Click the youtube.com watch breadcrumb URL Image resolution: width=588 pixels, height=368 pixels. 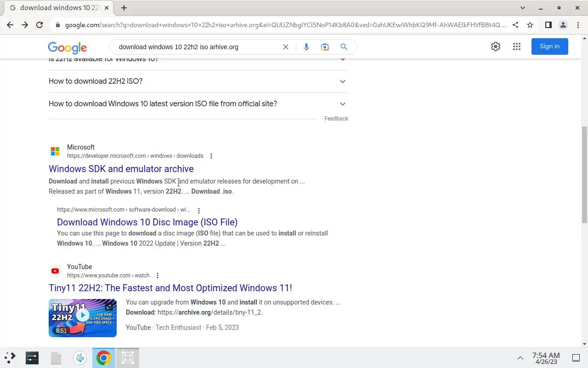(x=108, y=276)
